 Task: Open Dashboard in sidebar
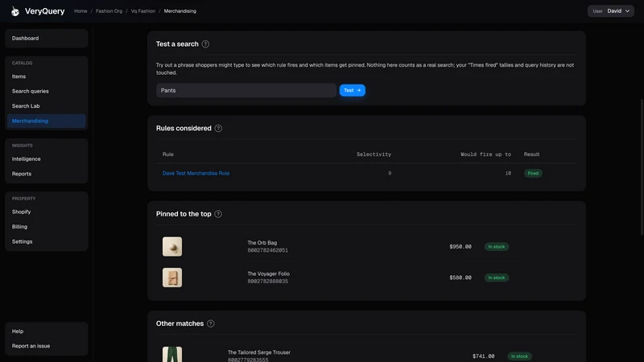(x=47, y=38)
